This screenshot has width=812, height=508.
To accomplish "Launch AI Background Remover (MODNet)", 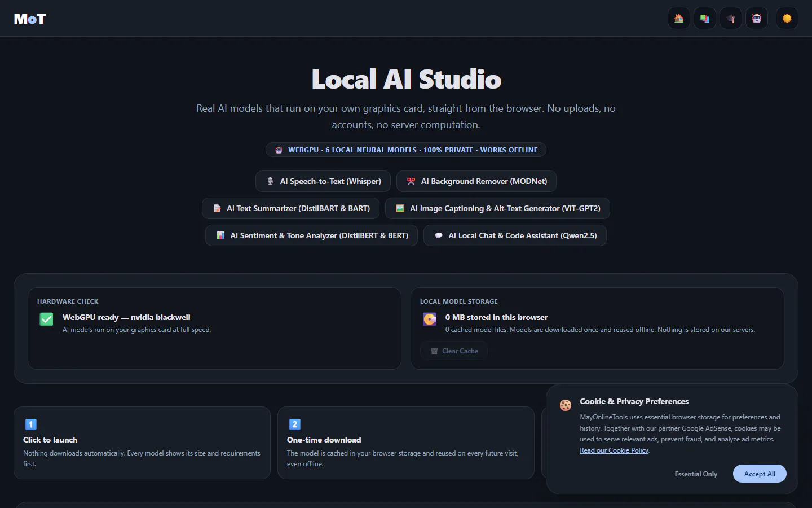I will (x=476, y=181).
